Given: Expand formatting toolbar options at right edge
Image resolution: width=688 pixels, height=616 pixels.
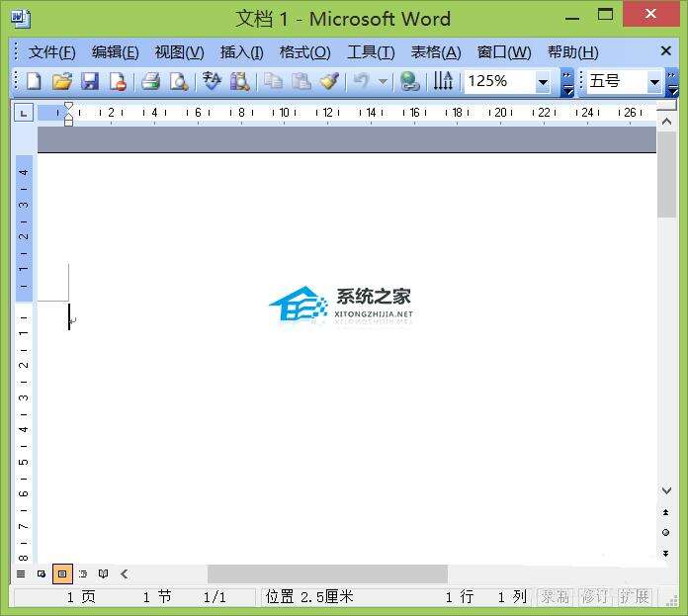Looking at the screenshot, I should pyautogui.click(x=672, y=82).
